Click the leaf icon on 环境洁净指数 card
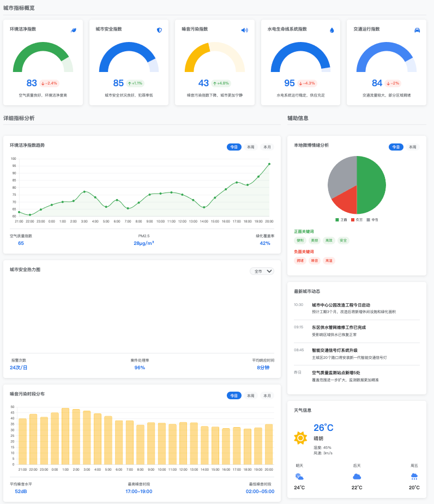 tap(74, 30)
